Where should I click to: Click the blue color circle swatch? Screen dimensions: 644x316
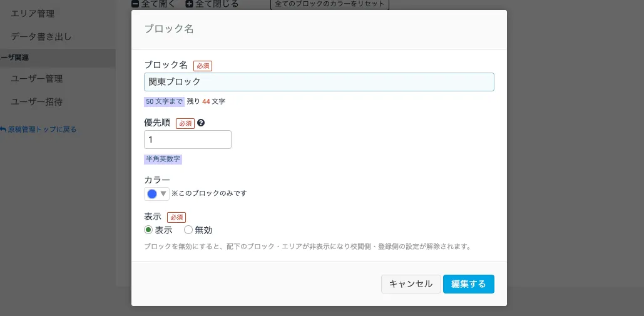pyautogui.click(x=152, y=194)
